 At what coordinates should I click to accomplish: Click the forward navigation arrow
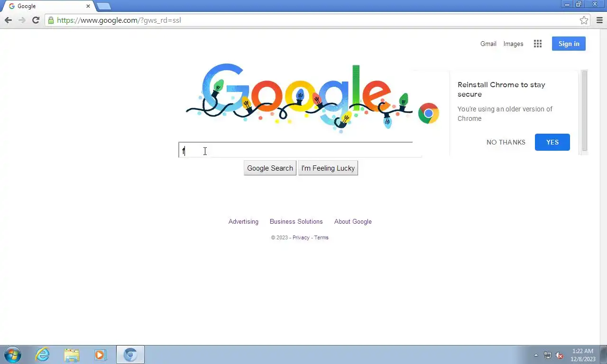pos(22,20)
